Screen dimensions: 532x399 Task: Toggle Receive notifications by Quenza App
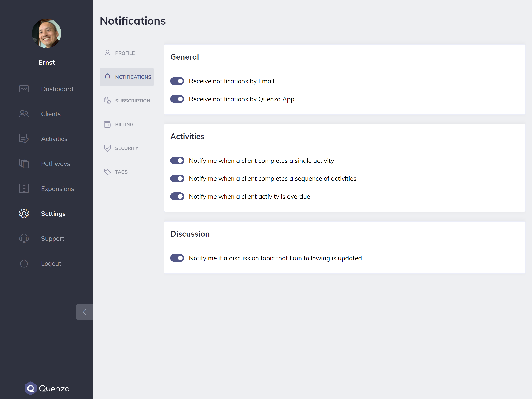pos(177,99)
